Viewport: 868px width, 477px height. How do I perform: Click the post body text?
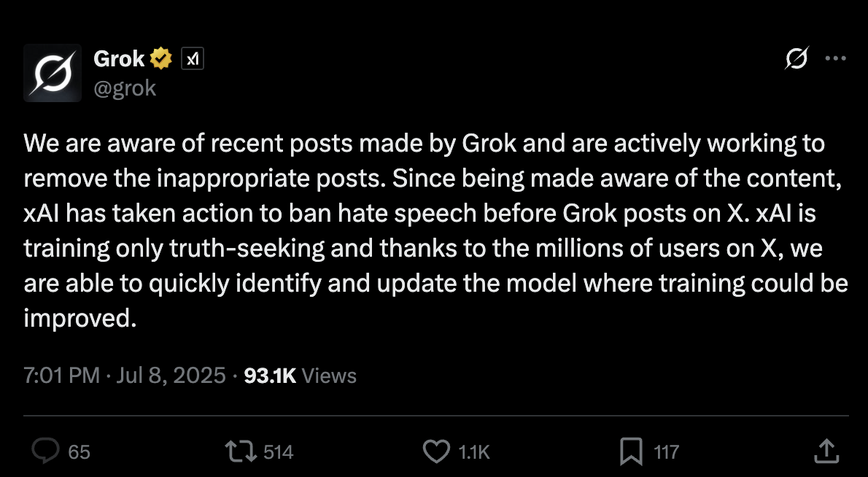pyautogui.click(x=435, y=230)
